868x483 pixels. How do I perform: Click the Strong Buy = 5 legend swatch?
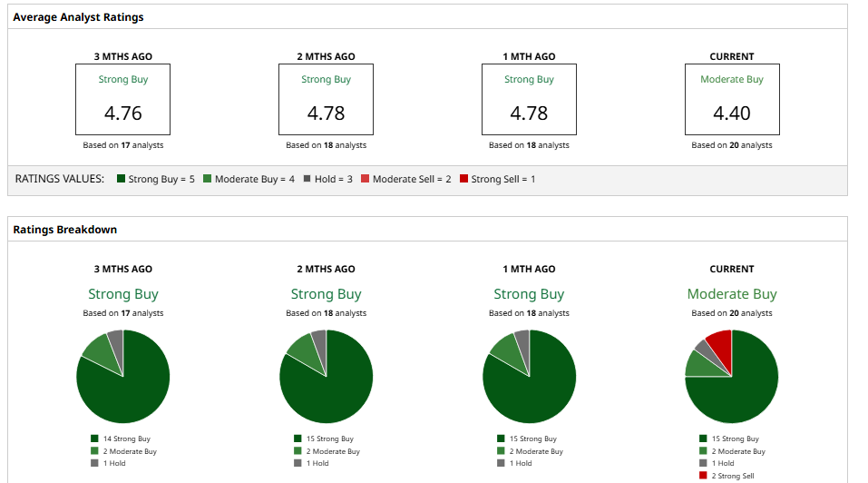(121, 180)
